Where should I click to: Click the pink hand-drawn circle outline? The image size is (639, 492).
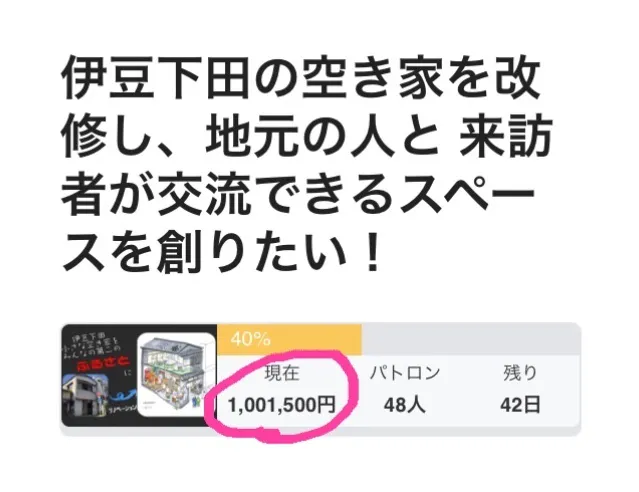point(281,395)
